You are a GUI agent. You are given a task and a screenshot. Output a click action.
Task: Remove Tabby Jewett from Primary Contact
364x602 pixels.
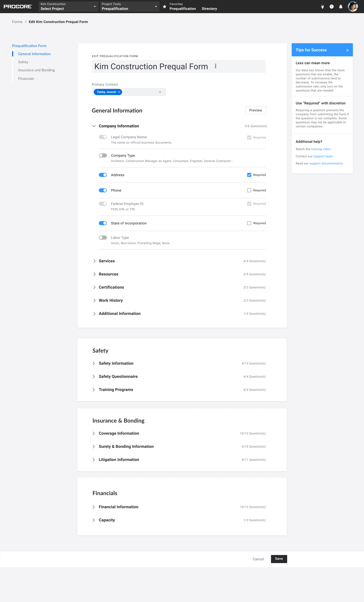119,92
